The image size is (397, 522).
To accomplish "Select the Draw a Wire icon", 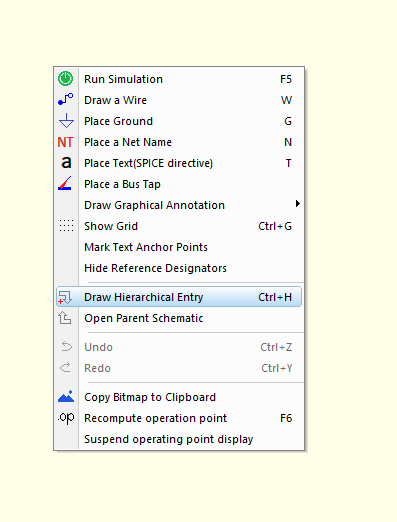I will (66, 100).
